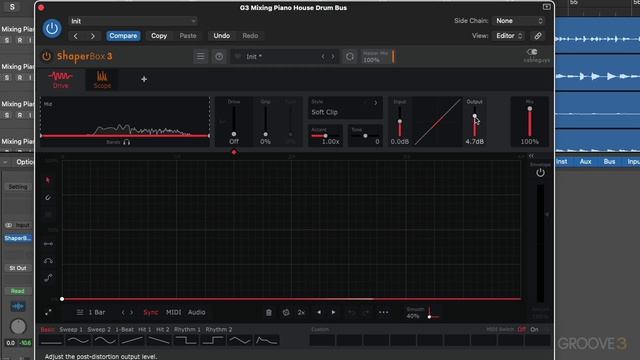Click the 2x double wave button
This screenshot has width=640, height=360.
point(301,312)
